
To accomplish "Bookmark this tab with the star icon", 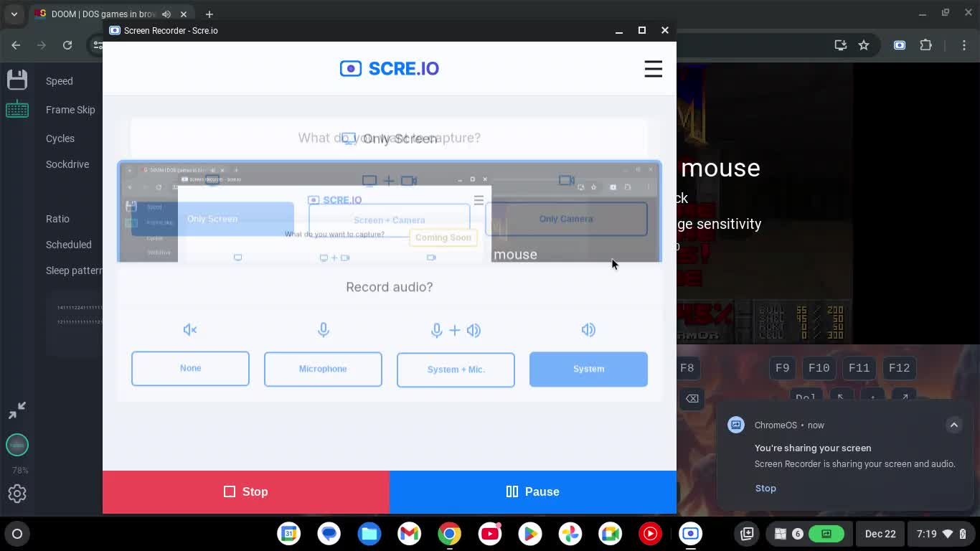I will click(864, 45).
